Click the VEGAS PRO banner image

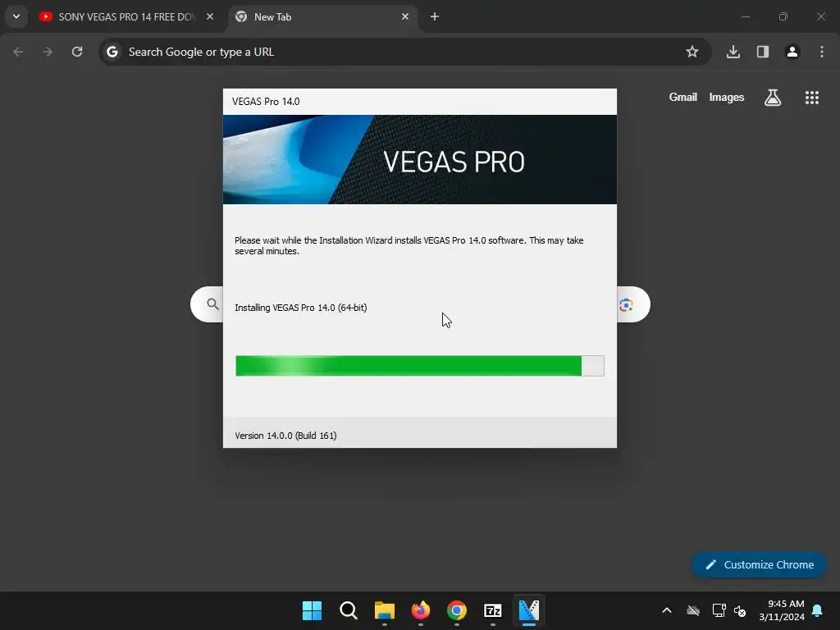pos(420,160)
